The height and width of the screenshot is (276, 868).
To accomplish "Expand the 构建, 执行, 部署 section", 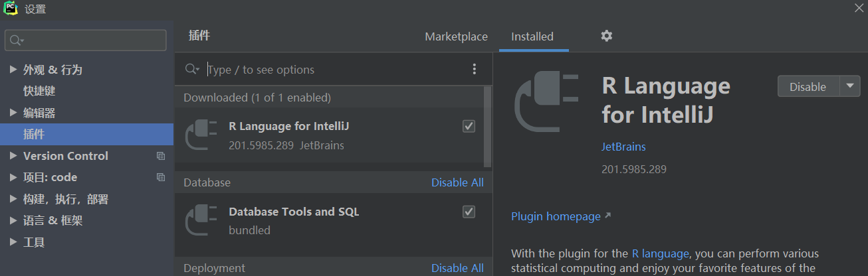I will (13, 199).
